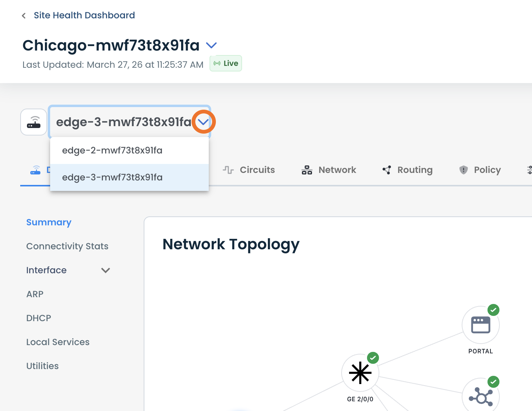Click the back arrow beside Site Health Dashboard
The height and width of the screenshot is (411, 532).
tap(24, 16)
